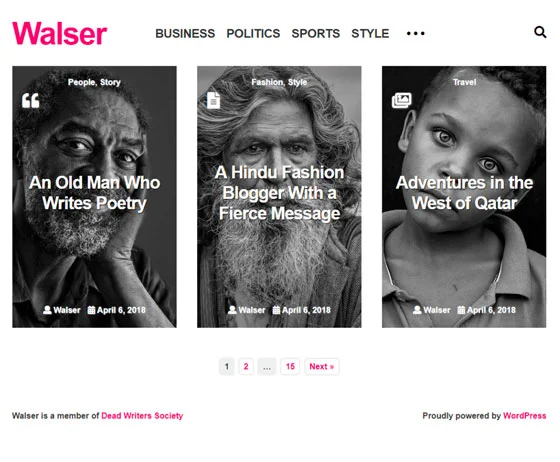This screenshot has width=560, height=462.
Task: Click author icon under Qatar post
Action: (x=417, y=310)
